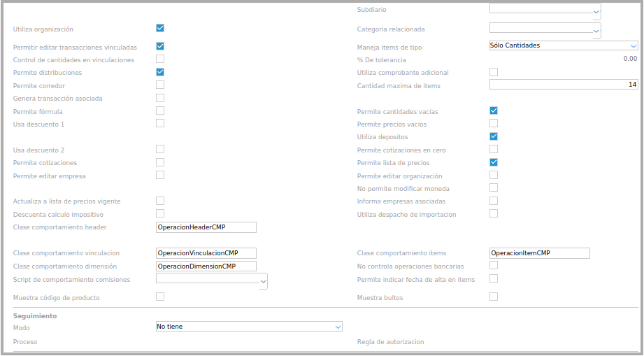Check Utiliza comprobante adicional box
Screen dimensions: 644x356
(x=494, y=72)
